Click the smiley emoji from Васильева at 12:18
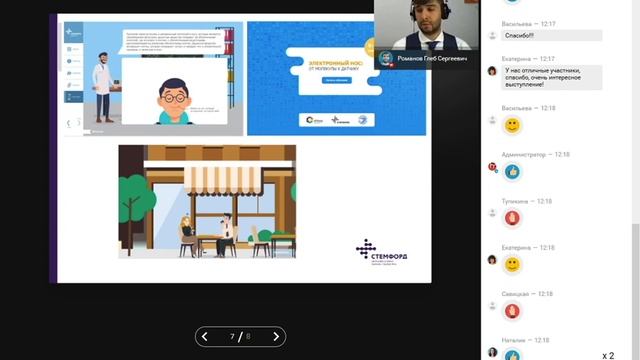This screenshot has height=360, width=640. [x=512, y=125]
